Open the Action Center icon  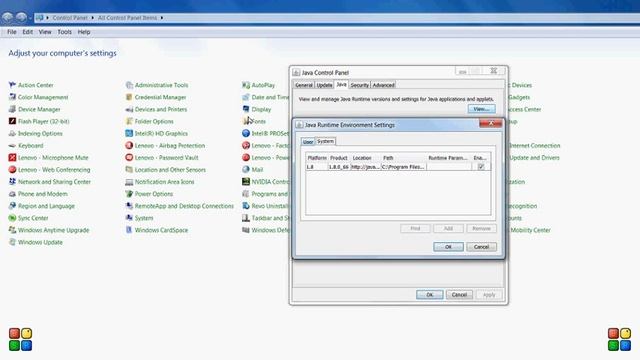[12, 85]
